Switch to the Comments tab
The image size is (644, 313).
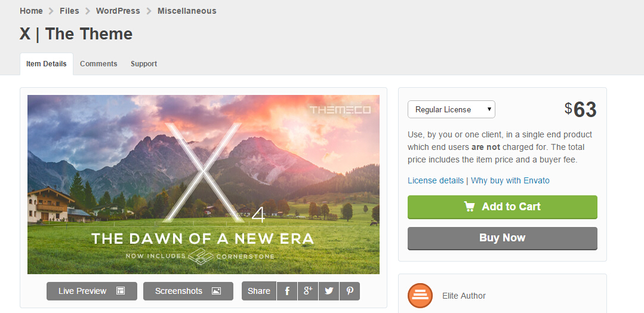98,64
